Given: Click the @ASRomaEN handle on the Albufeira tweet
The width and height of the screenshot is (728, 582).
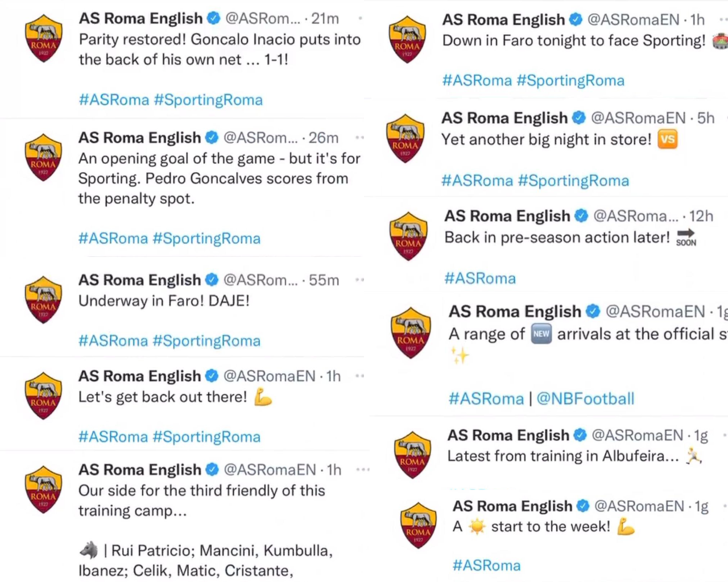Looking at the screenshot, I should point(637,435).
